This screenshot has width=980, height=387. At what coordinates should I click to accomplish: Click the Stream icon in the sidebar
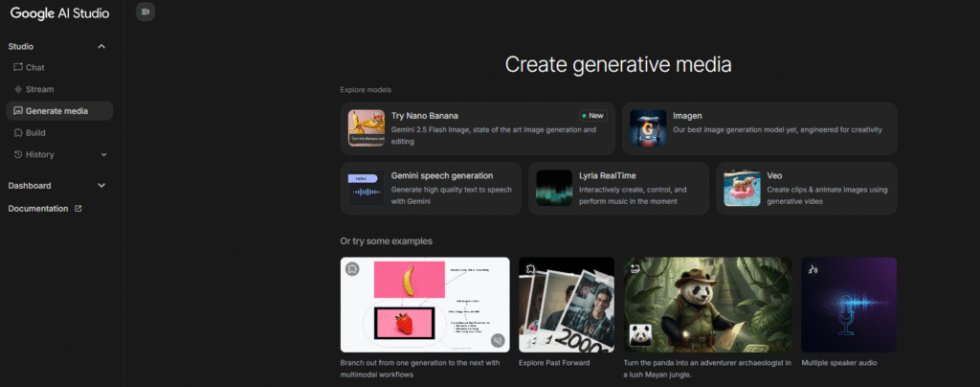(x=18, y=89)
